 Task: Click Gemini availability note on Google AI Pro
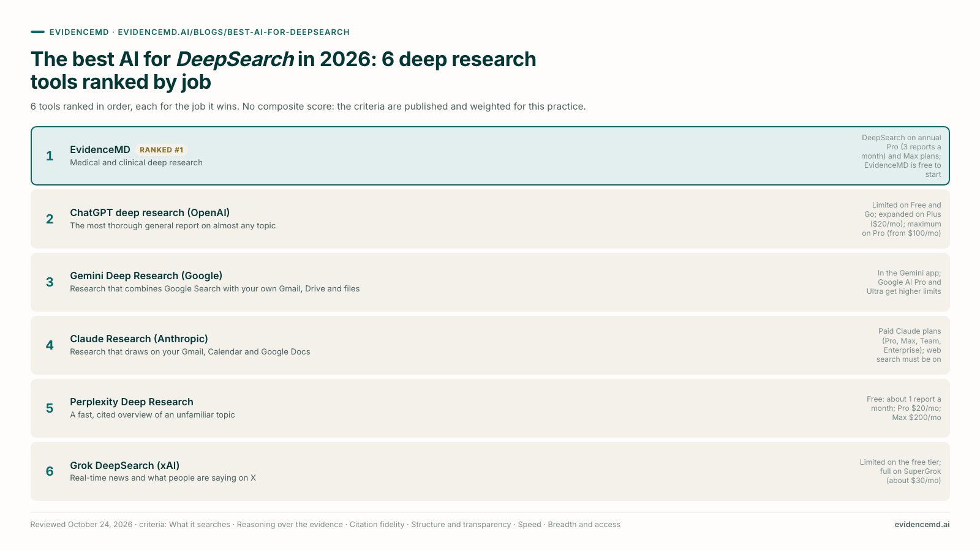click(903, 282)
